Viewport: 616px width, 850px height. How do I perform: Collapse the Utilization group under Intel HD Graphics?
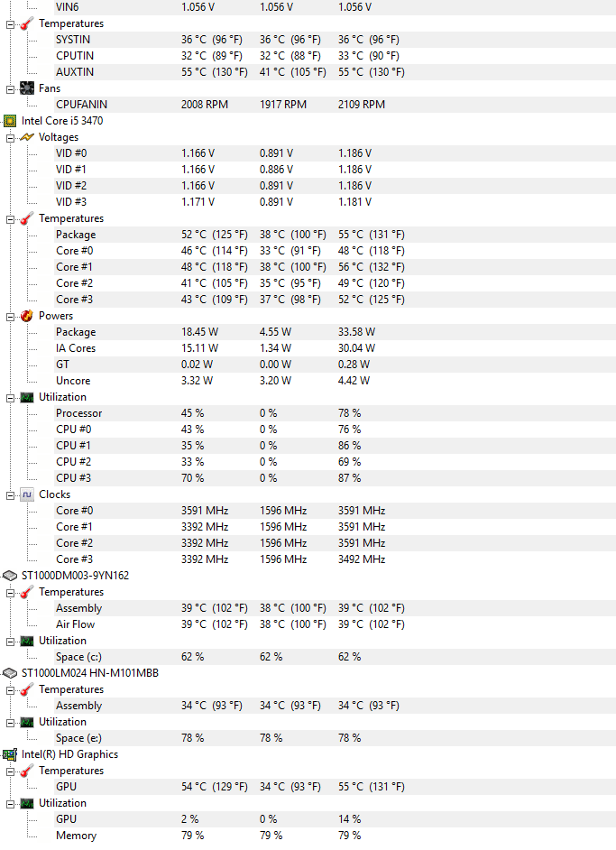(11, 803)
